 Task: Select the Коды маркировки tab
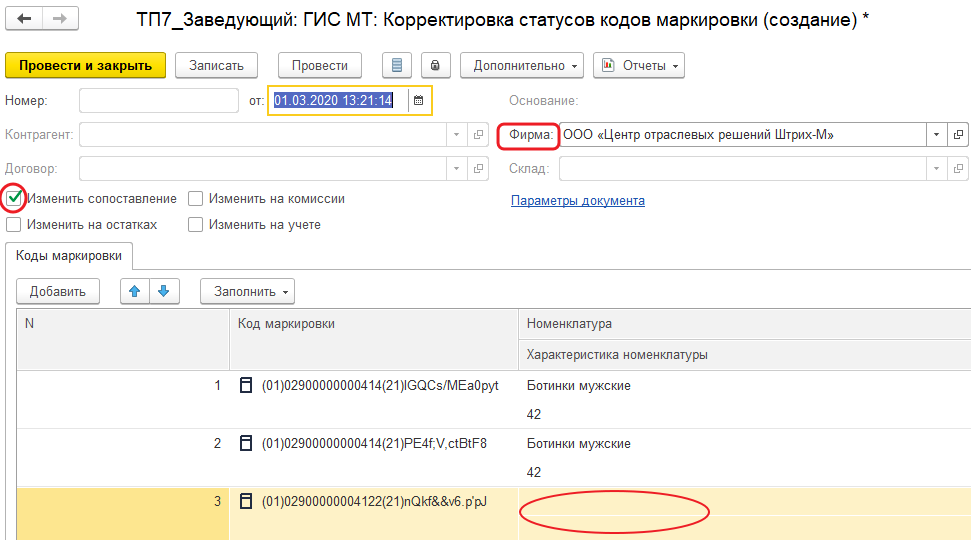(69, 256)
